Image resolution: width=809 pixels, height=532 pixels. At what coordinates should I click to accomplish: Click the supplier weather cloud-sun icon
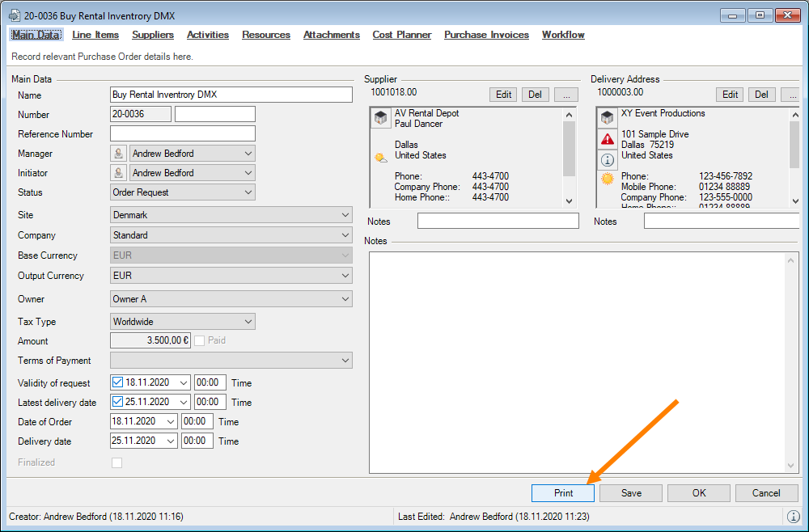point(380,158)
